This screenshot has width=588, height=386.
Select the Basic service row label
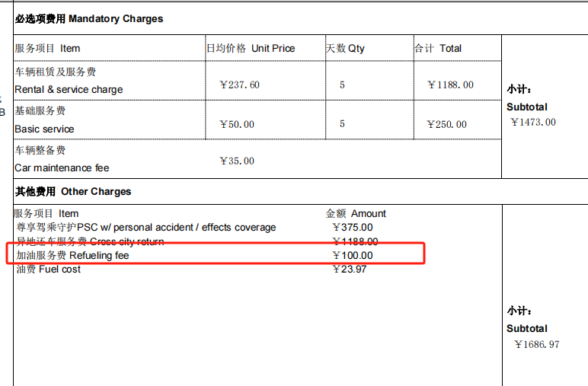pyautogui.click(x=44, y=129)
